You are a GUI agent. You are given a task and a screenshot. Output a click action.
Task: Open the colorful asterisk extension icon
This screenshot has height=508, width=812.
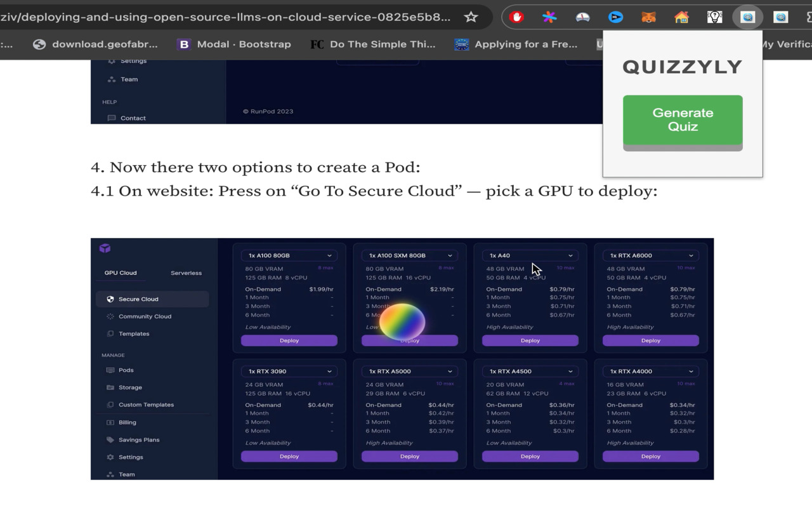pos(549,17)
